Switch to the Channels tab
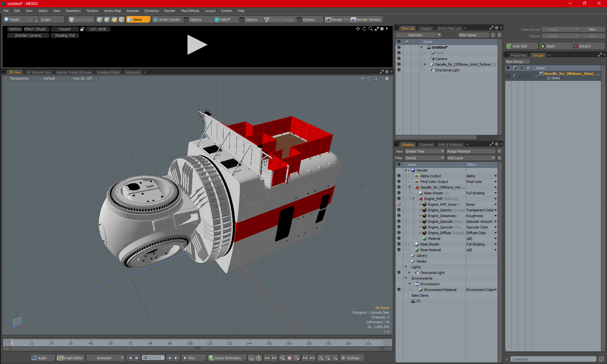The height and width of the screenshot is (364, 607). [426, 145]
